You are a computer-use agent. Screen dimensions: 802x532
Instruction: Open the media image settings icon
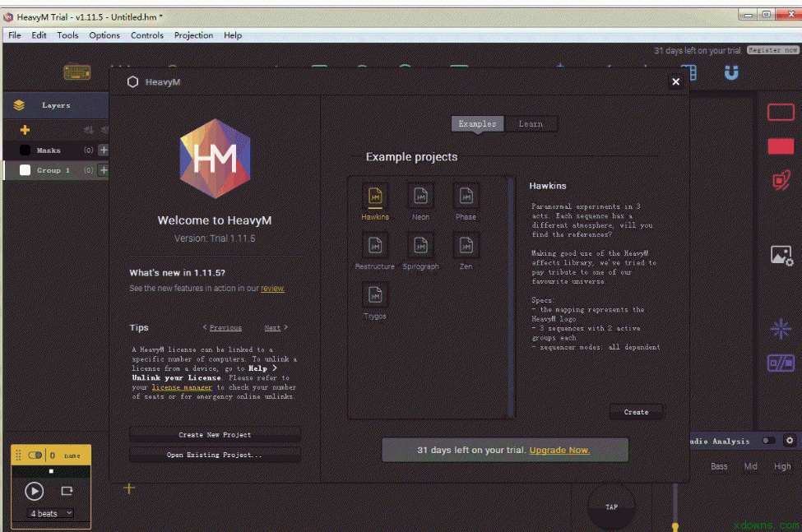[x=781, y=256]
